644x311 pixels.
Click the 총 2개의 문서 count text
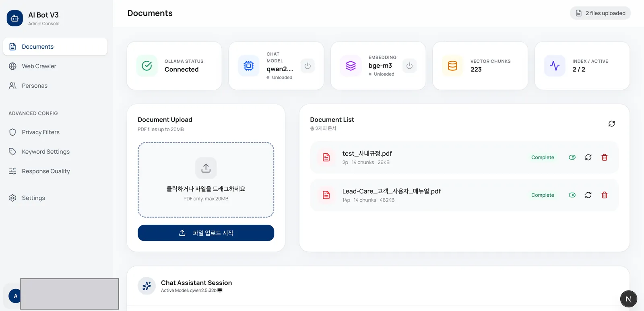coord(323,128)
